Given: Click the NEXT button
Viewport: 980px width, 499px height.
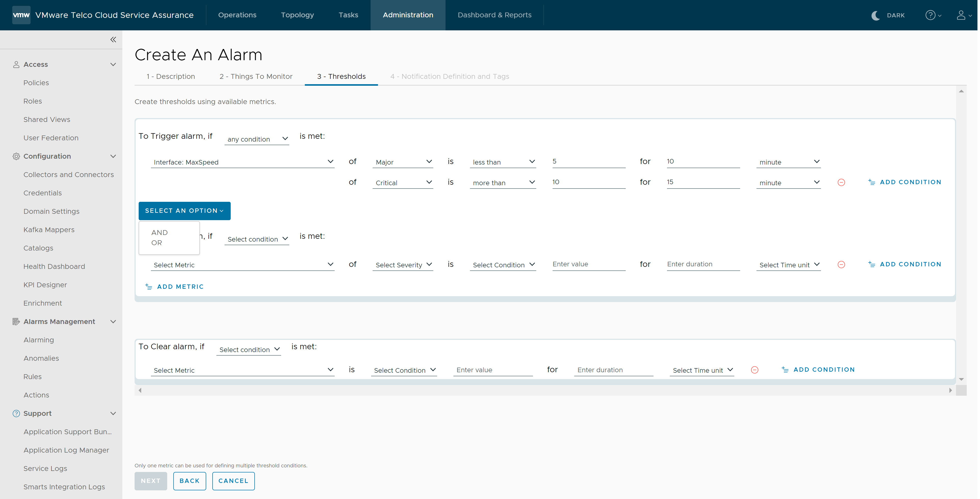Looking at the screenshot, I should pos(151,481).
